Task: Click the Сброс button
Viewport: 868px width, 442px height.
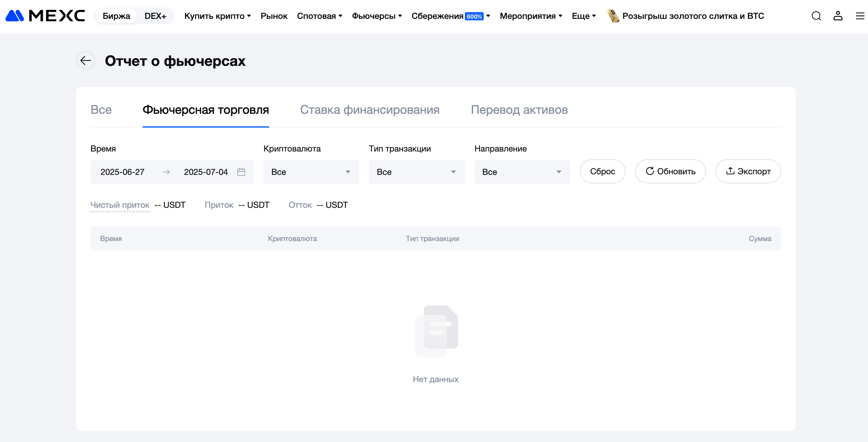Action: [602, 171]
